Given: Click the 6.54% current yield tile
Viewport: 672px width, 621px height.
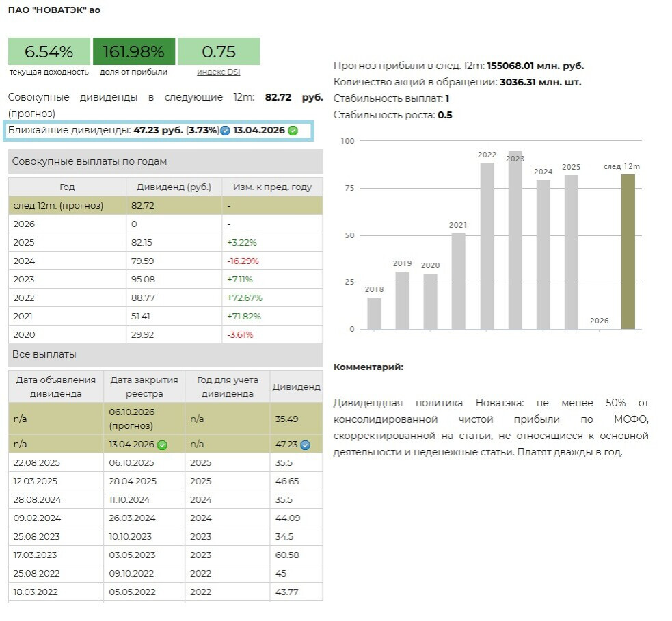Looking at the screenshot, I should (x=49, y=51).
